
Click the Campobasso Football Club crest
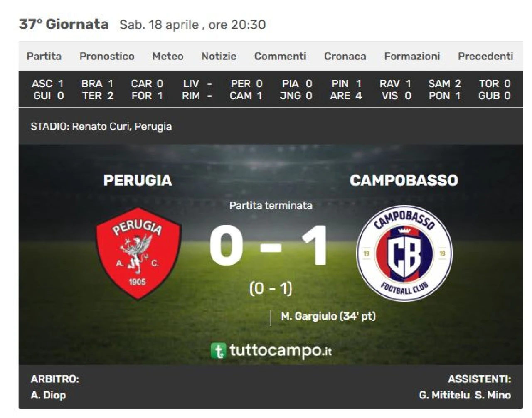point(404,253)
